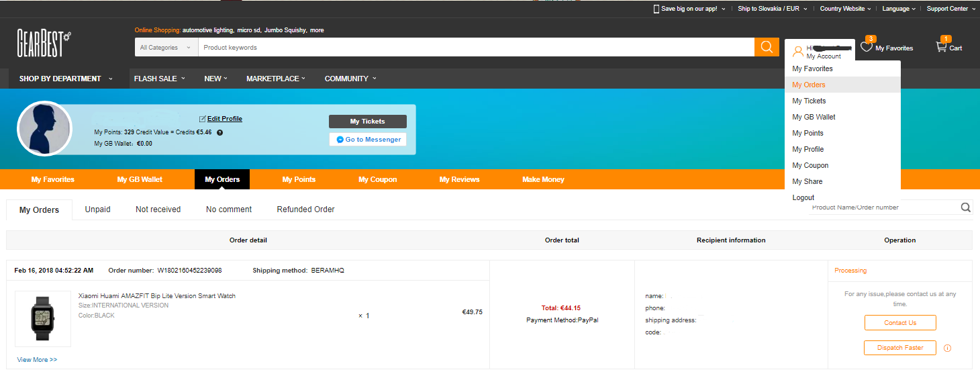Expand the Support Center dropdown

tap(950, 9)
